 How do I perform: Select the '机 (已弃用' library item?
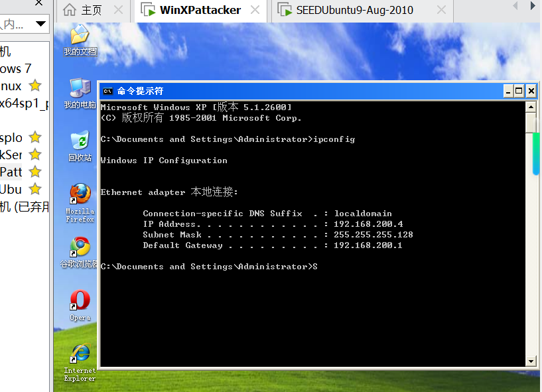pos(24,207)
